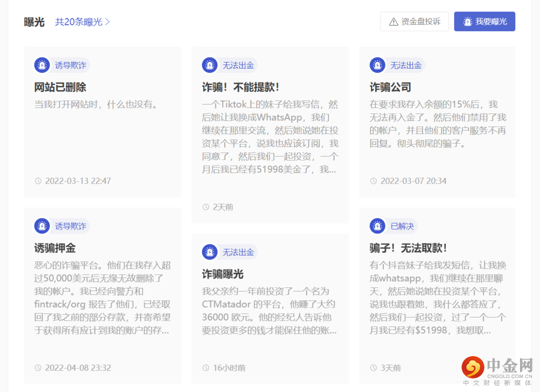The image size is (540, 392).
Task: Click the megaphone icon on the 诱导欺诈 tag
Action: (x=41, y=65)
